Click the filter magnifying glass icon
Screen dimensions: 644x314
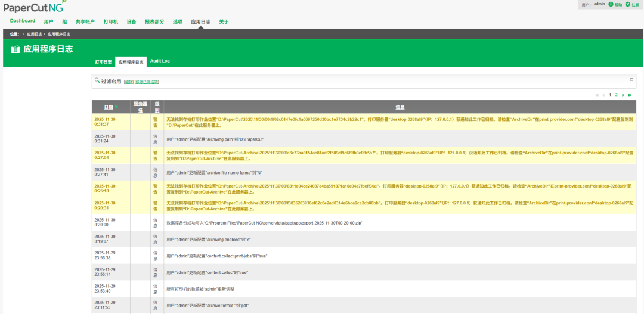(97, 80)
